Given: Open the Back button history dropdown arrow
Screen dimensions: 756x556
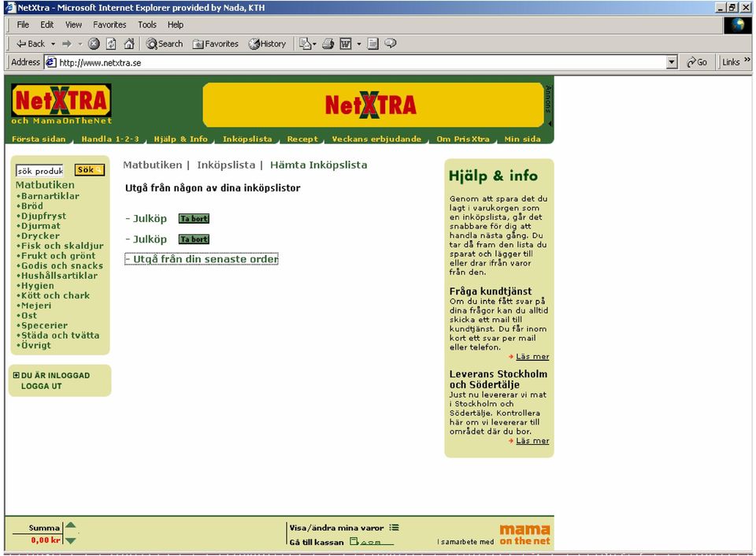Looking at the screenshot, I should click(53, 44).
